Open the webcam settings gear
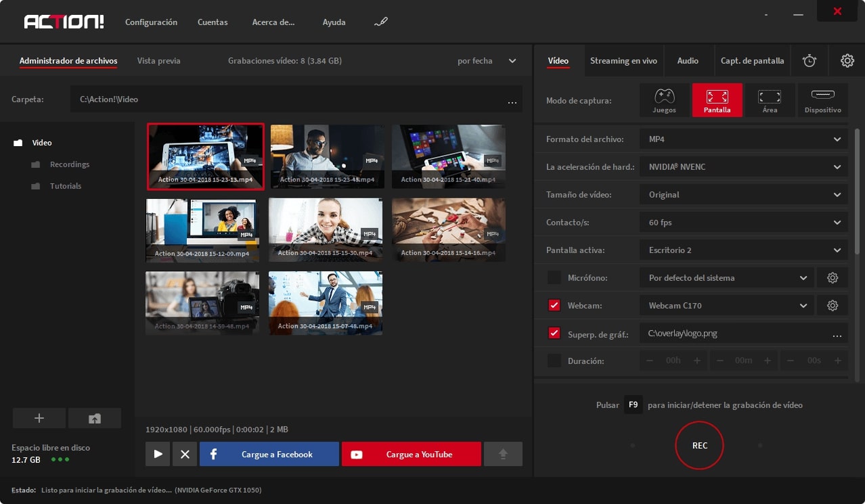Viewport: 865px width, 504px height. point(833,306)
